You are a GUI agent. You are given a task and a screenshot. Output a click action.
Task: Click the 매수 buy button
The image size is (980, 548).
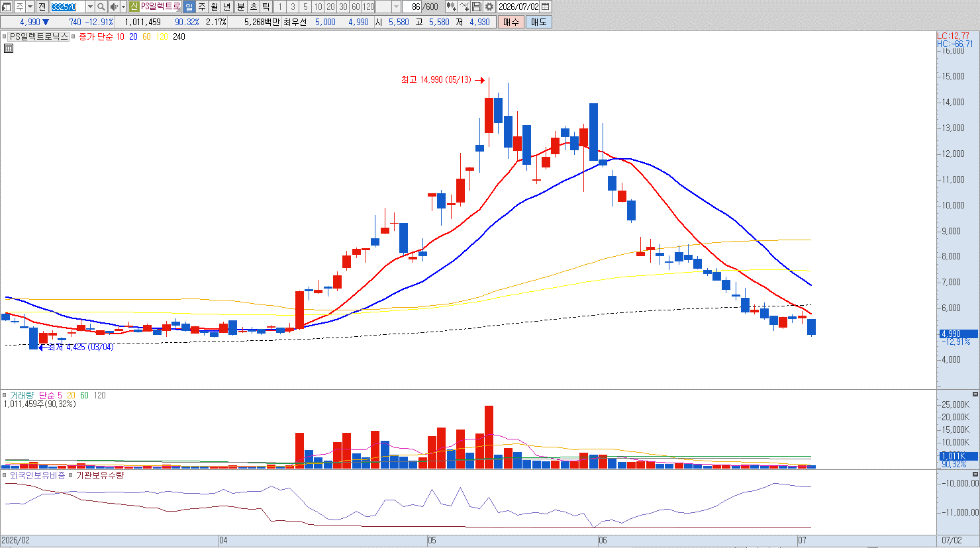click(511, 22)
